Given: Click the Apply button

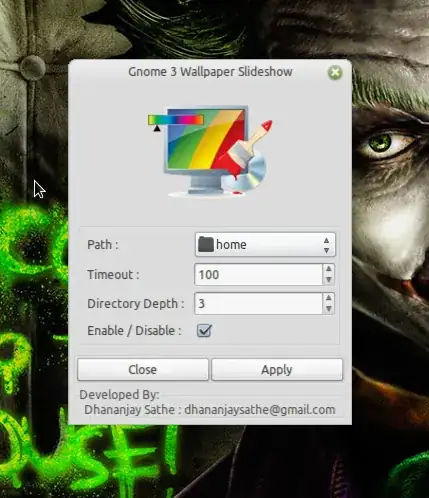Looking at the screenshot, I should coord(277,369).
